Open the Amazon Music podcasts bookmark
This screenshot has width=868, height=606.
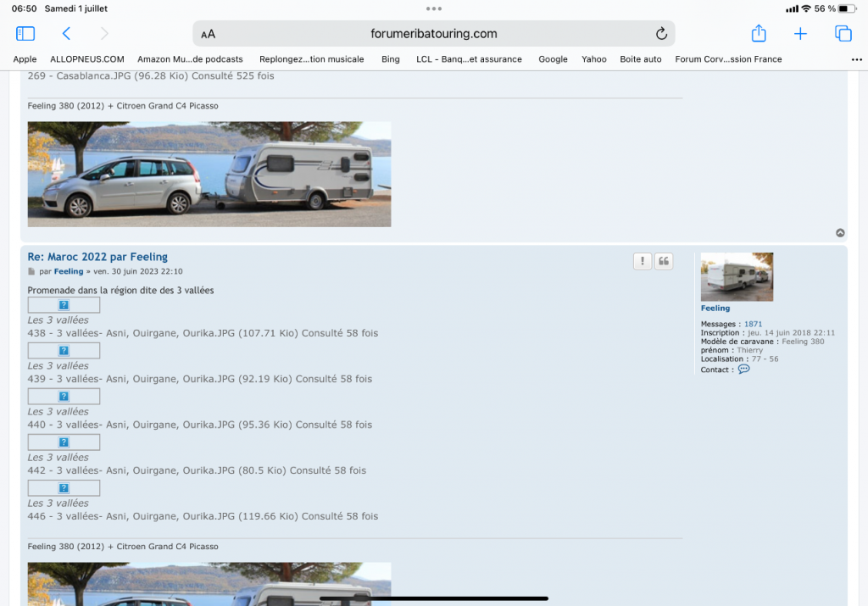click(190, 59)
